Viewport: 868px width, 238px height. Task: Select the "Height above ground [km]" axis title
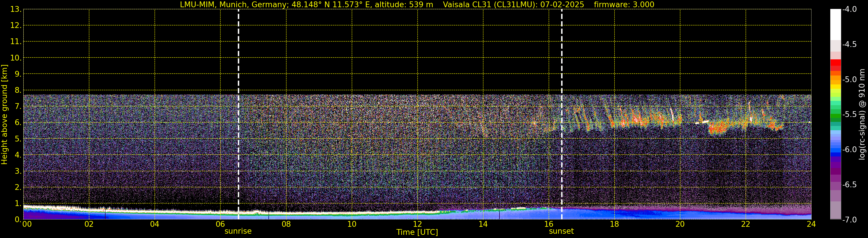point(4,115)
